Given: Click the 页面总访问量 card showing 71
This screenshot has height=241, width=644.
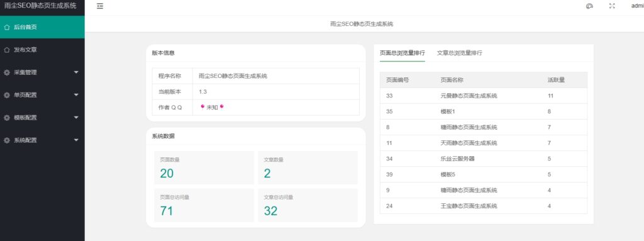Looking at the screenshot, I should tap(204, 205).
